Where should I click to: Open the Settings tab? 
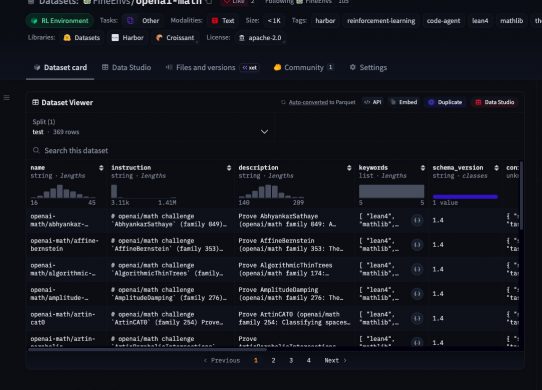(x=368, y=67)
